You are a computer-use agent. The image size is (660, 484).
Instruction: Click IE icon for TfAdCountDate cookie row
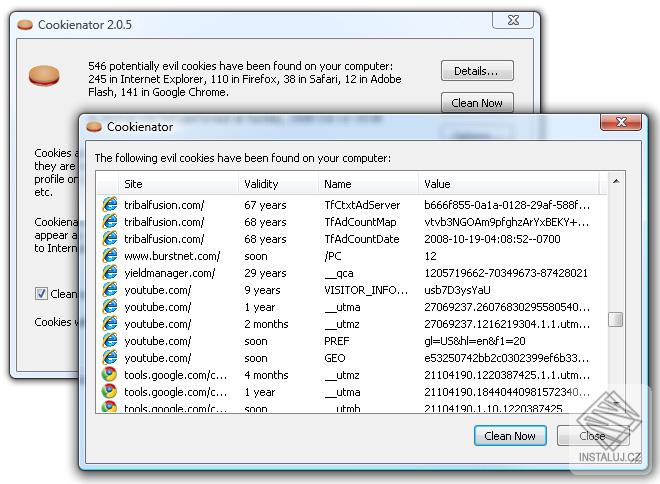tap(110, 239)
